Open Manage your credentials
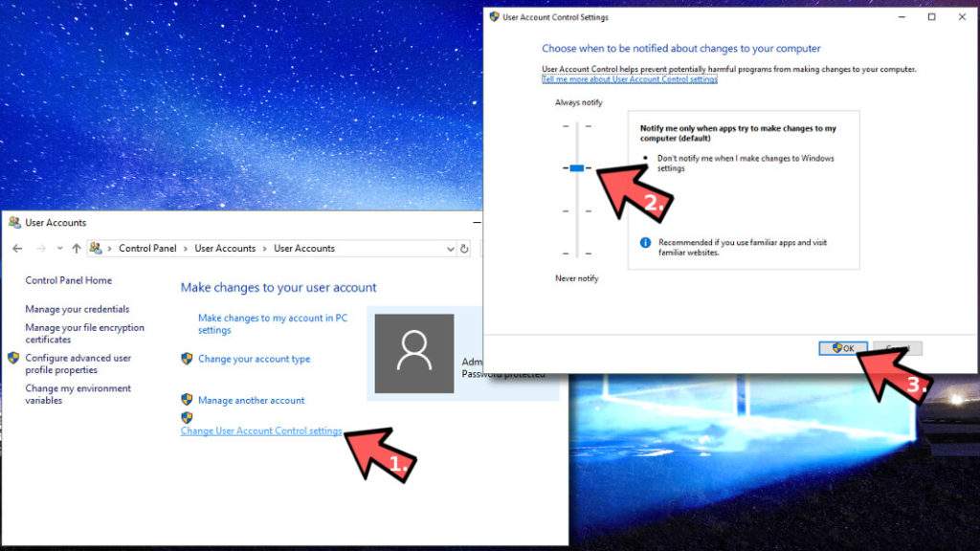Screen dimensions: 980x551 pyautogui.click(x=78, y=309)
